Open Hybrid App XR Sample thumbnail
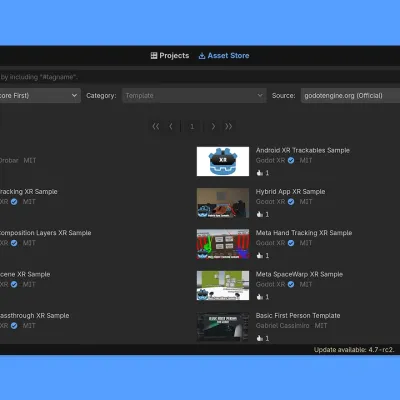Screen dimensions: 400x400 pyautogui.click(x=223, y=203)
